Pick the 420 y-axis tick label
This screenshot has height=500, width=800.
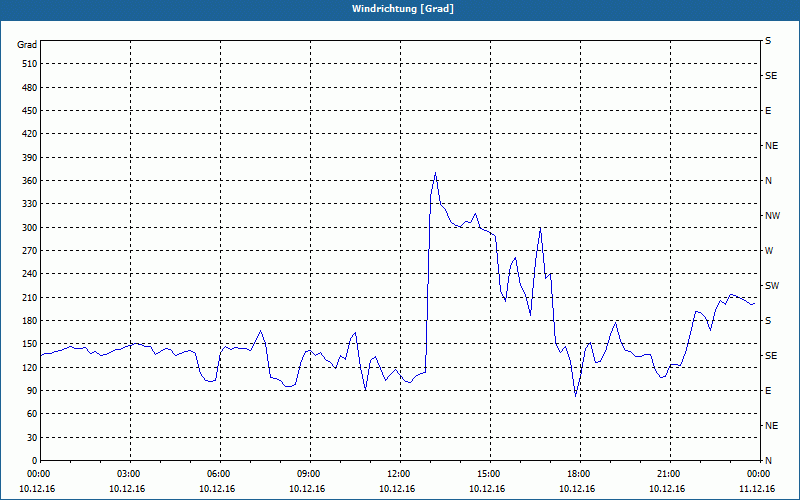pyautogui.click(x=30, y=134)
